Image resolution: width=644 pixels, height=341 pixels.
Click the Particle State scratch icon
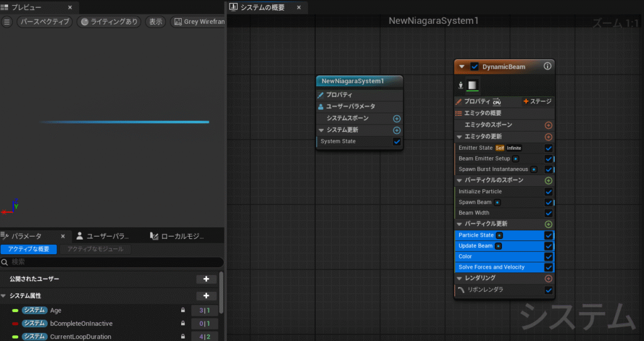[x=499, y=235]
